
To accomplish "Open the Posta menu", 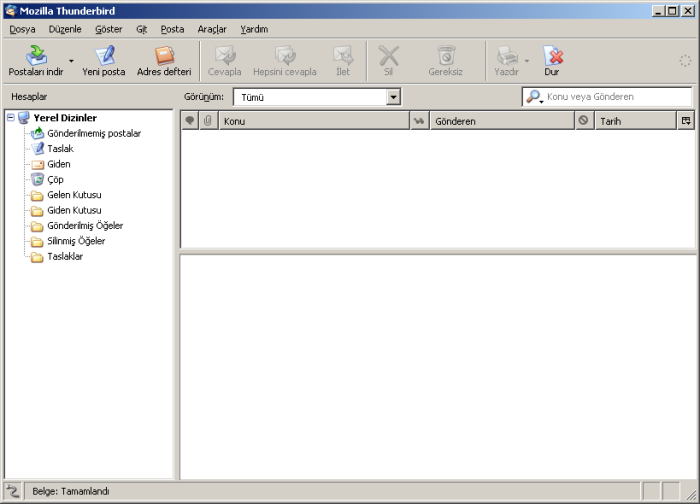I will point(172,29).
